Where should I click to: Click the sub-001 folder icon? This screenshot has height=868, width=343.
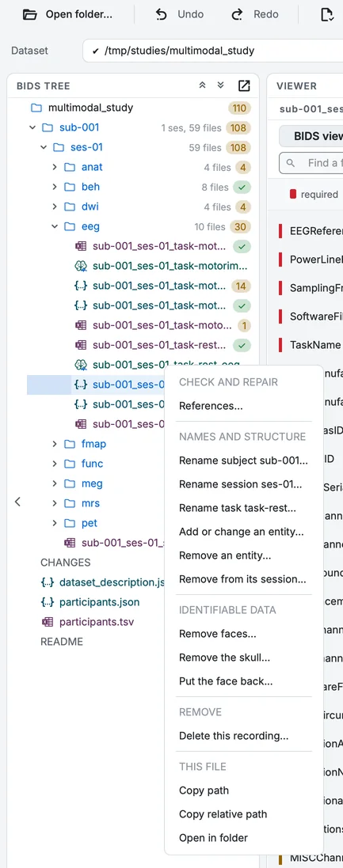point(47,127)
